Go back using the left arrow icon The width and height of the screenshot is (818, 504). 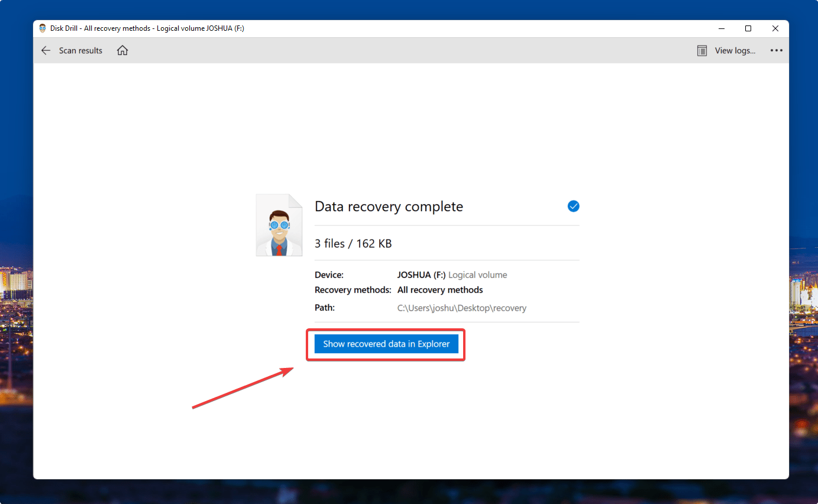tap(46, 51)
